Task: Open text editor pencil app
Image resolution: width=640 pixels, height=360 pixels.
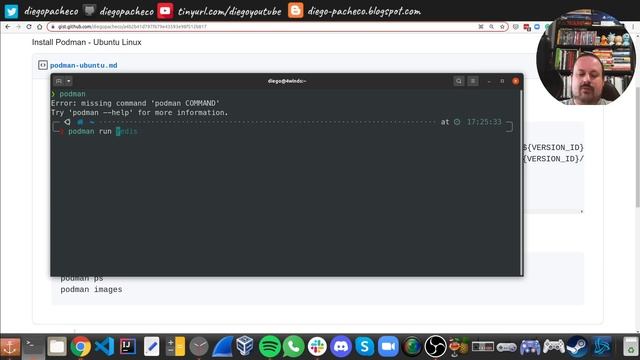Action: (151, 346)
